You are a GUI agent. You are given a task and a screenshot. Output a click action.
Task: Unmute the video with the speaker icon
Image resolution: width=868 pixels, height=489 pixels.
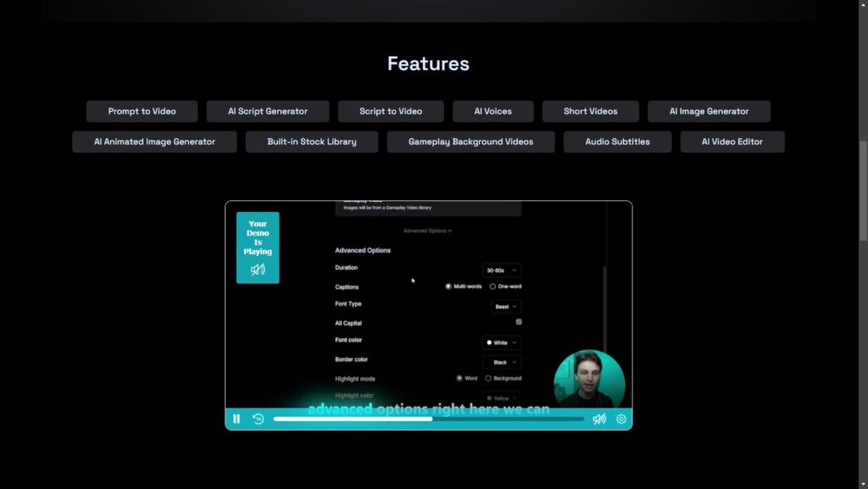[x=600, y=419]
